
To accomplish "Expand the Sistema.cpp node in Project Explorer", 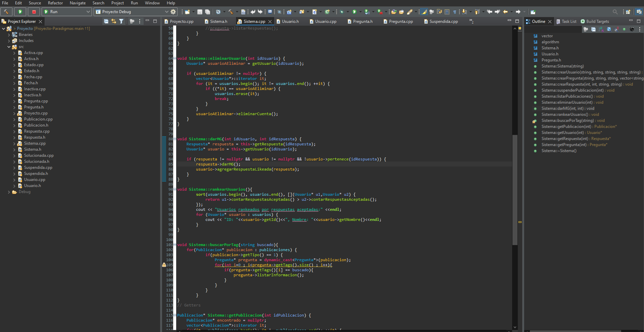I will [14, 143].
